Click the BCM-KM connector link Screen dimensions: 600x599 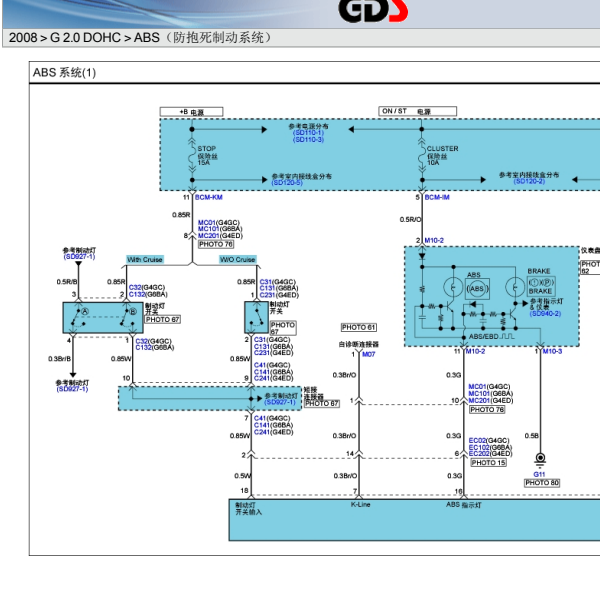209,197
